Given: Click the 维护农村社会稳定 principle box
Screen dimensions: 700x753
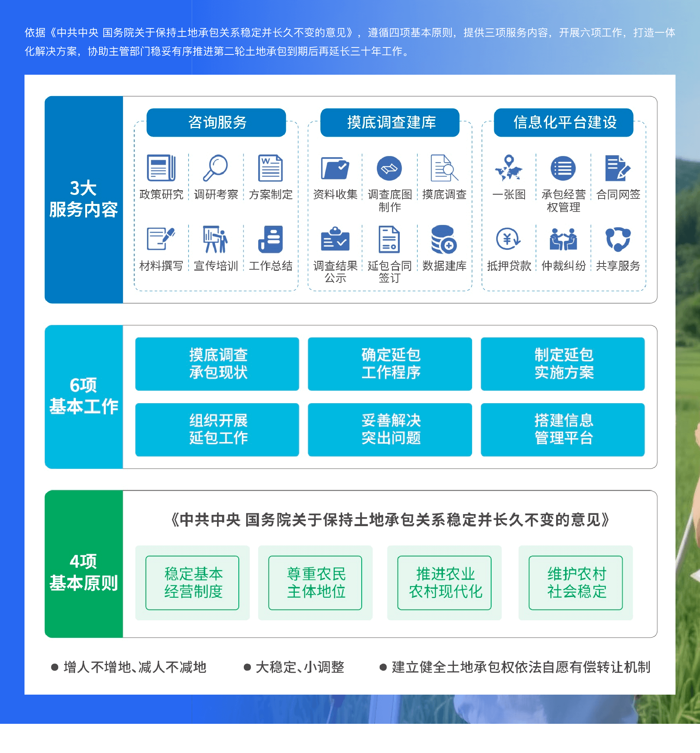Looking at the screenshot, I should (576, 583).
